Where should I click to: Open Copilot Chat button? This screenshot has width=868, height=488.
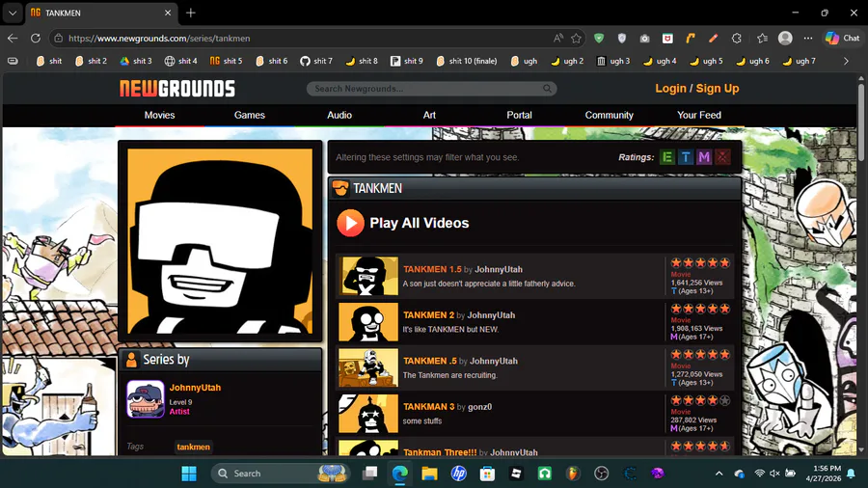point(842,39)
